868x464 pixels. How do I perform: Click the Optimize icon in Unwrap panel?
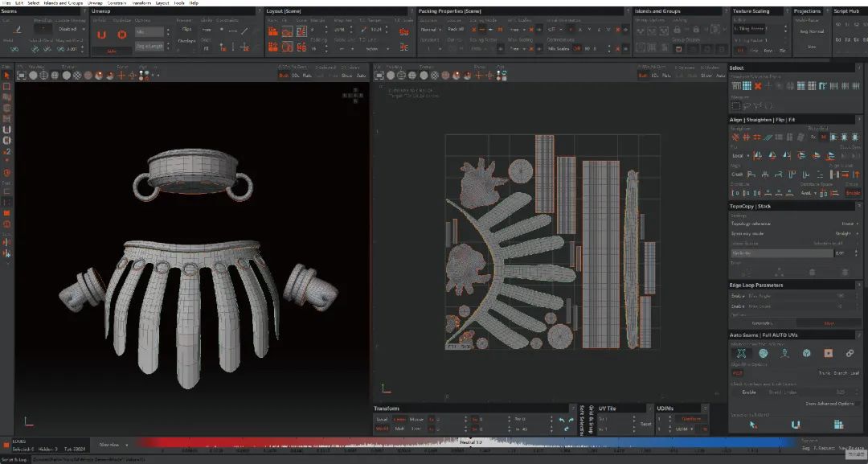[x=121, y=35]
